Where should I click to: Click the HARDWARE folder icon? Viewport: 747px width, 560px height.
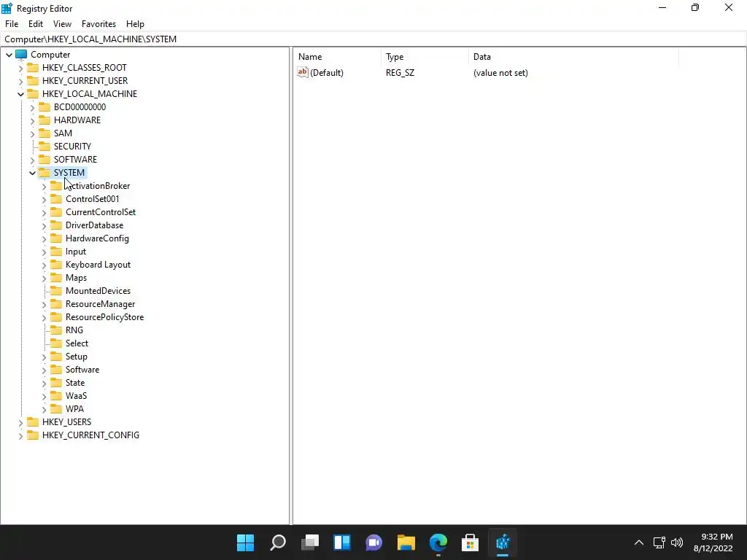pyautogui.click(x=44, y=120)
